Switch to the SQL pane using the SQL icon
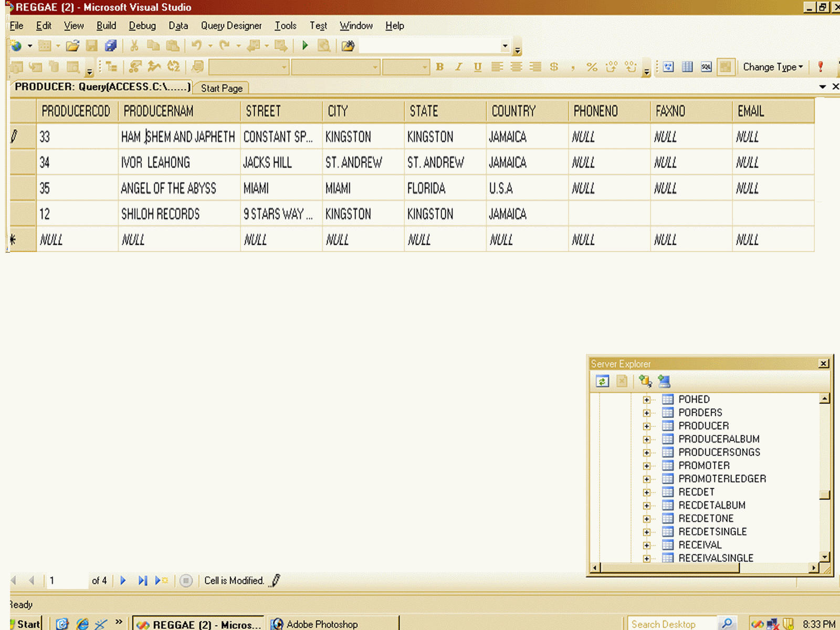 706,67
